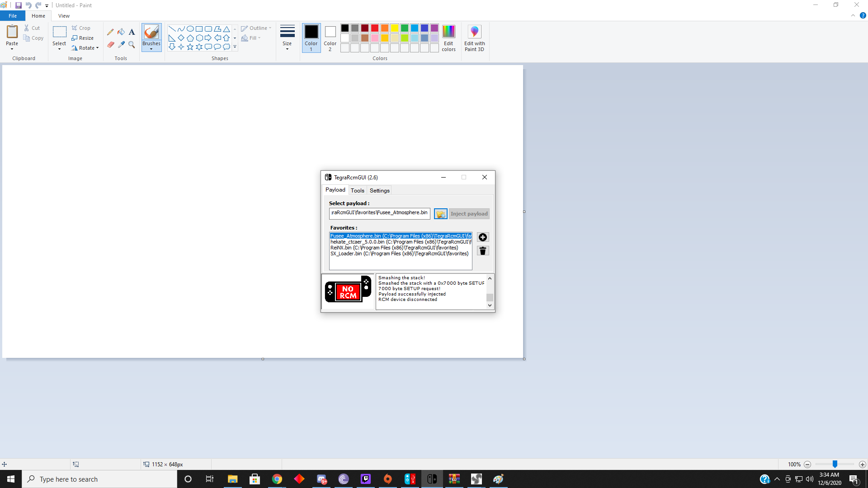This screenshot has height=488, width=868.
Task: Select Fusee_Atmosphere.bin in favorites list
Action: coord(401,236)
